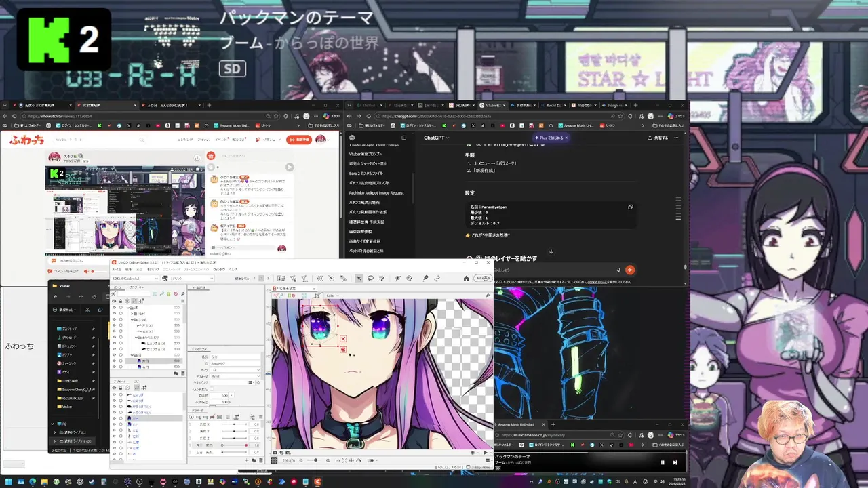Select the lasso selection tool in Cubism toolbar
The height and width of the screenshot is (488, 868).
click(x=370, y=278)
